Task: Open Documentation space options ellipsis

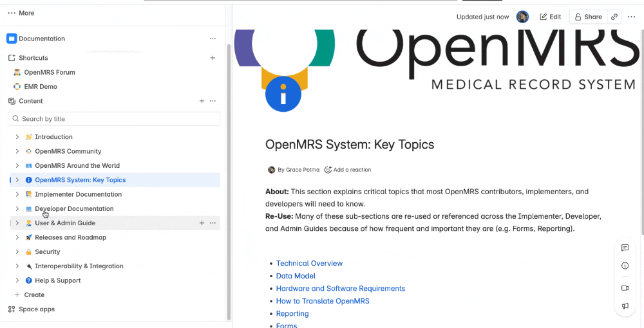Action: (213, 39)
